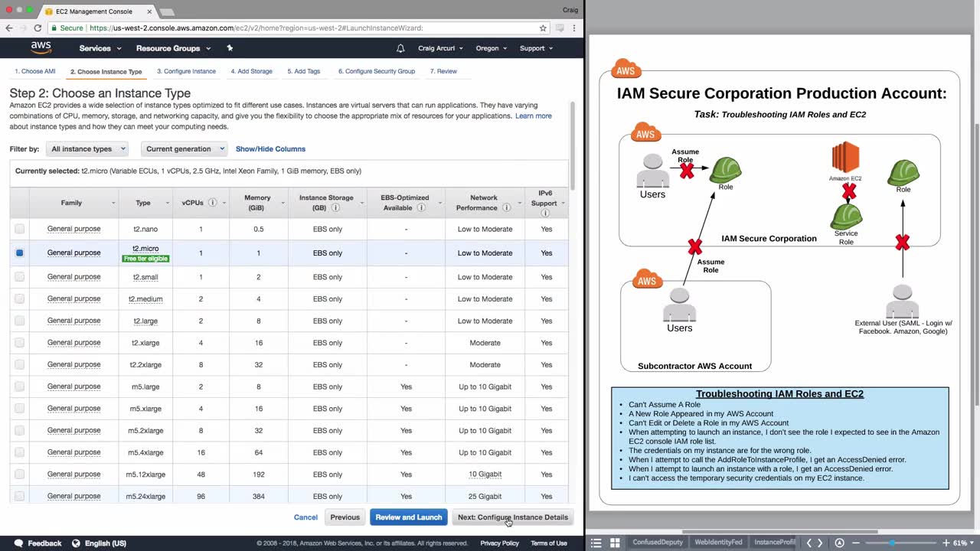The height and width of the screenshot is (551, 980).
Task: Open the list view icon in bottom bar
Action: tap(596, 543)
